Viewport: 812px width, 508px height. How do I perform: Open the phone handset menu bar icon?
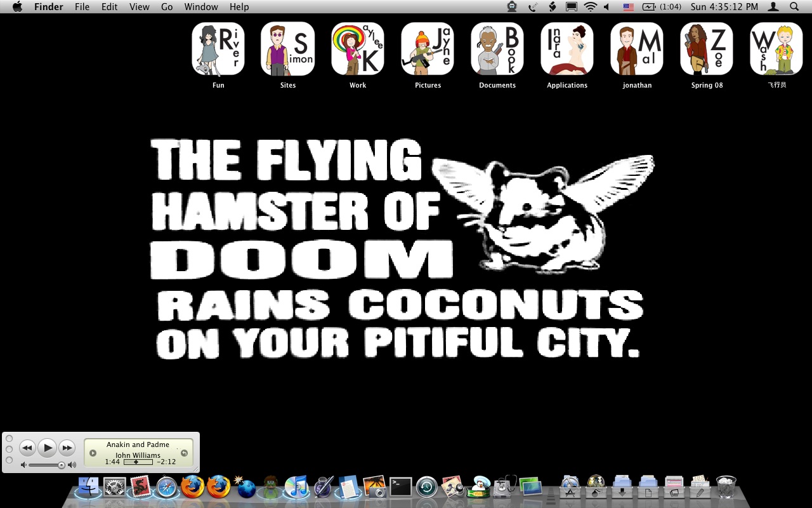click(533, 7)
